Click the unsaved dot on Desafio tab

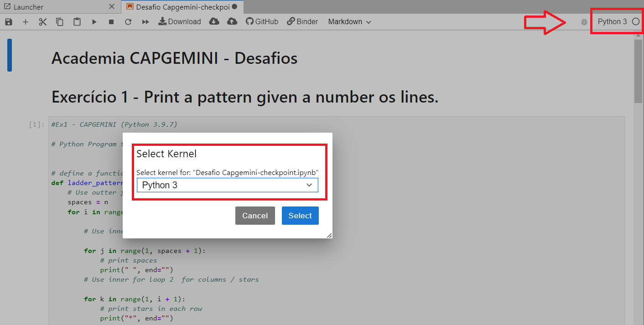234,7
